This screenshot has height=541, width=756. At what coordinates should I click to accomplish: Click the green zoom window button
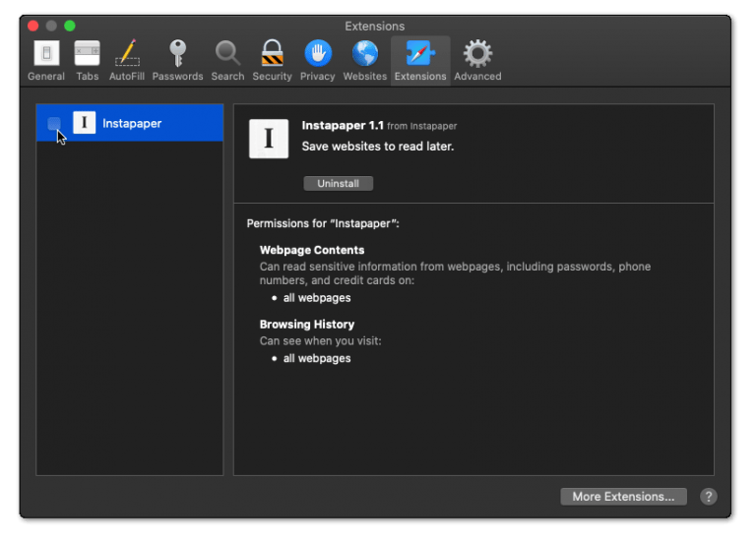[x=70, y=26]
